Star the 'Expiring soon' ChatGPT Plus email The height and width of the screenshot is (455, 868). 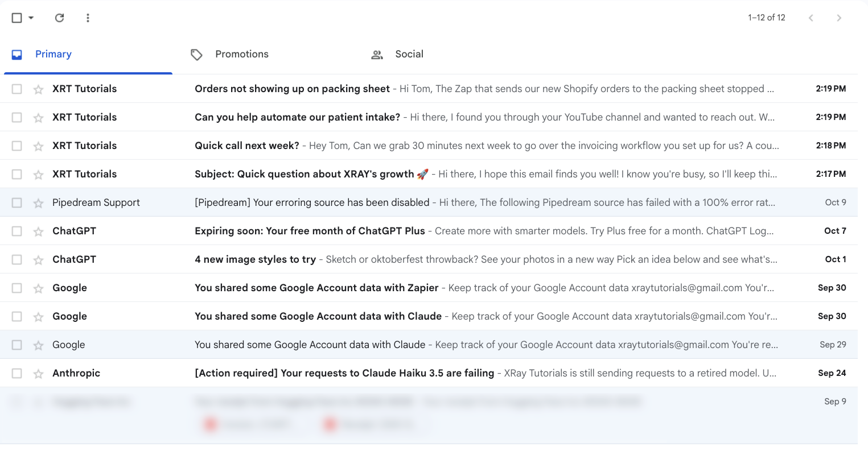tap(39, 231)
